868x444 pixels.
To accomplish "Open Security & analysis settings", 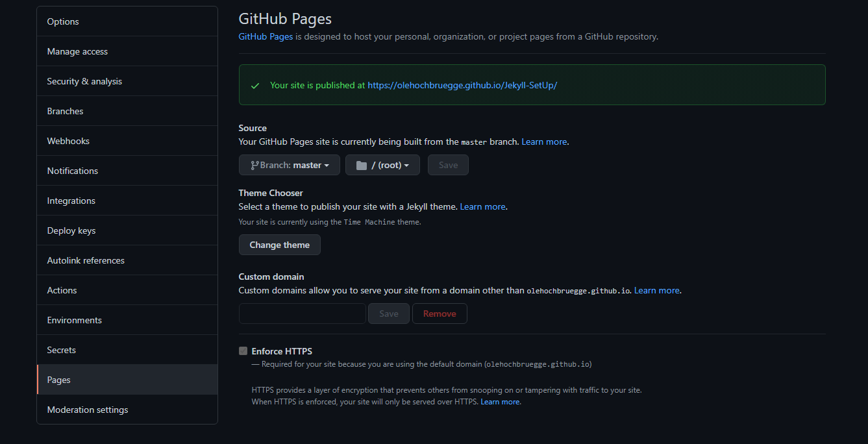I will click(127, 81).
